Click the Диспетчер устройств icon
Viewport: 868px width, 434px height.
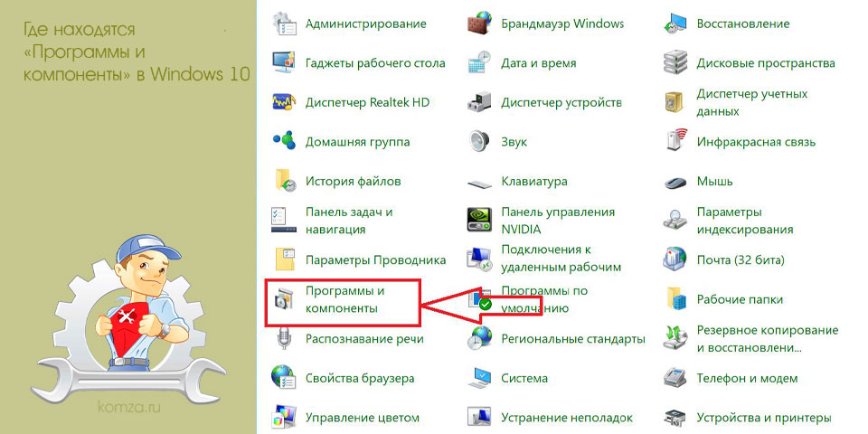(479, 102)
